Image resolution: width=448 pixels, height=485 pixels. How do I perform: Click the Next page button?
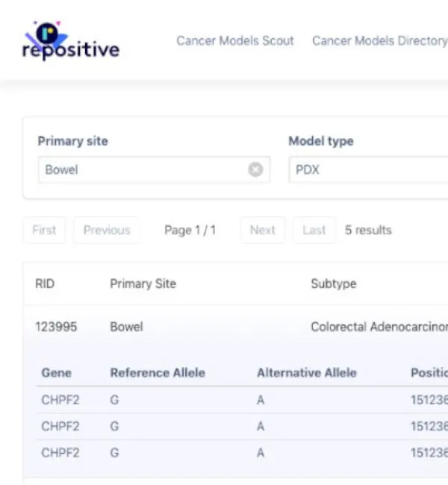click(262, 231)
